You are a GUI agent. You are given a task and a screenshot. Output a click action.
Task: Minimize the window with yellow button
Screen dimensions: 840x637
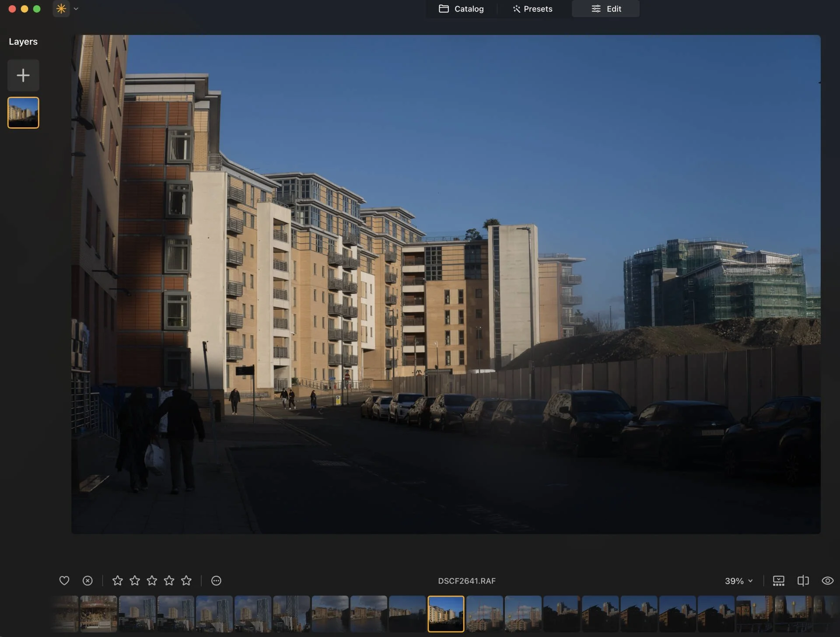24,9
